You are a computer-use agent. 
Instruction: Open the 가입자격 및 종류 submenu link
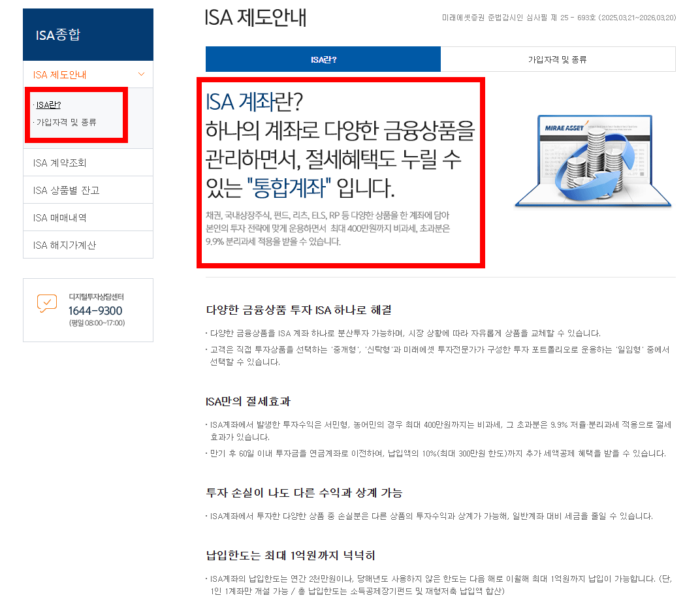coord(66,122)
